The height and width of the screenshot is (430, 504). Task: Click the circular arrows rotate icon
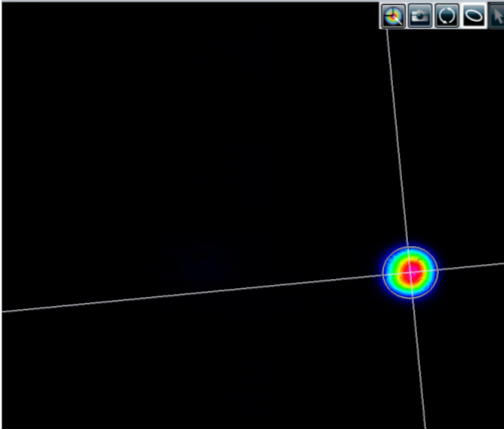click(447, 16)
